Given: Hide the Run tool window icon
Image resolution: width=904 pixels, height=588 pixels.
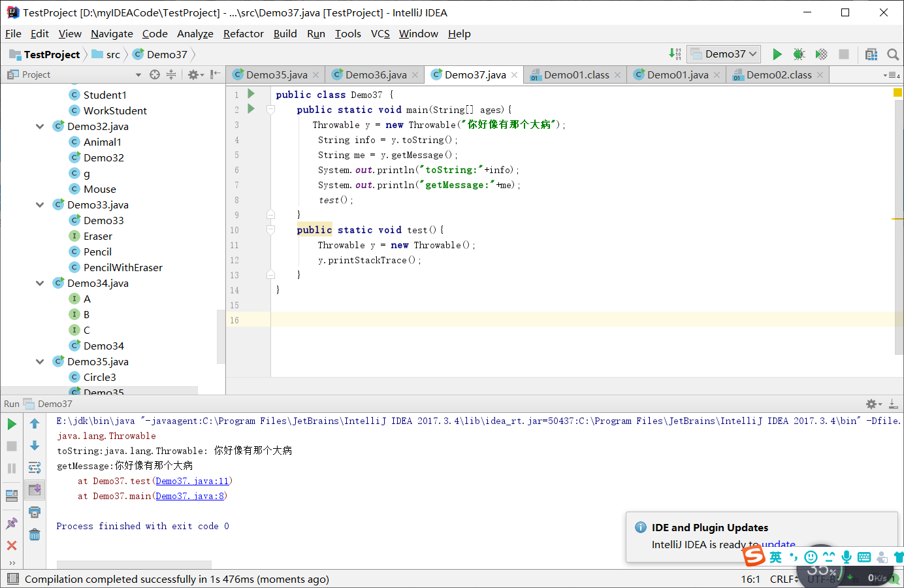Looking at the screenshot, I should tap(893, 404).
